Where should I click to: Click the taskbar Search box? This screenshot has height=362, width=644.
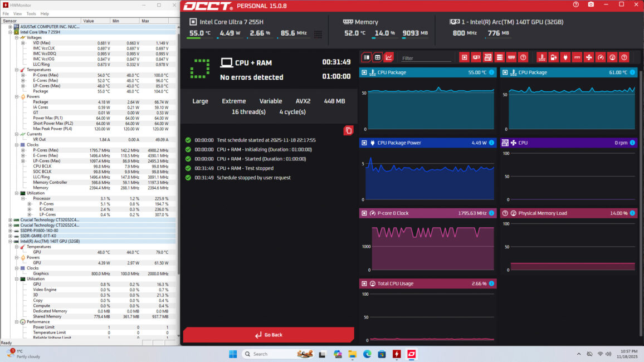(x=278, y=354)
